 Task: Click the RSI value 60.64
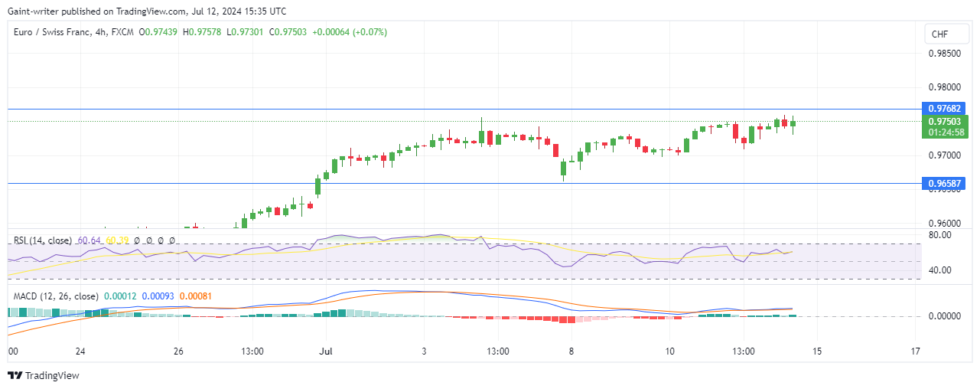point(90,240)
